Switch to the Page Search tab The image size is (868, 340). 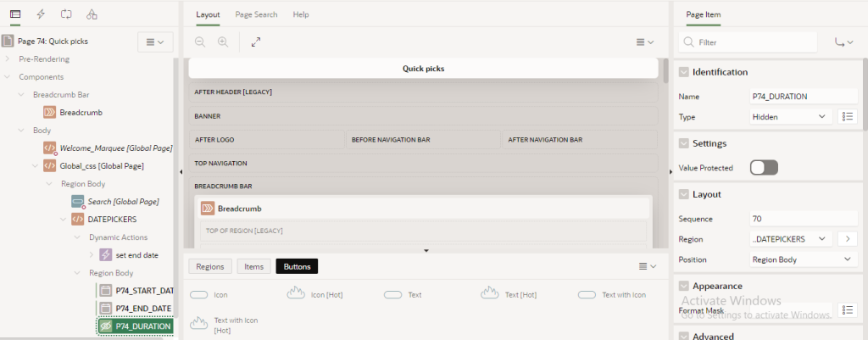tap(256, 14)
